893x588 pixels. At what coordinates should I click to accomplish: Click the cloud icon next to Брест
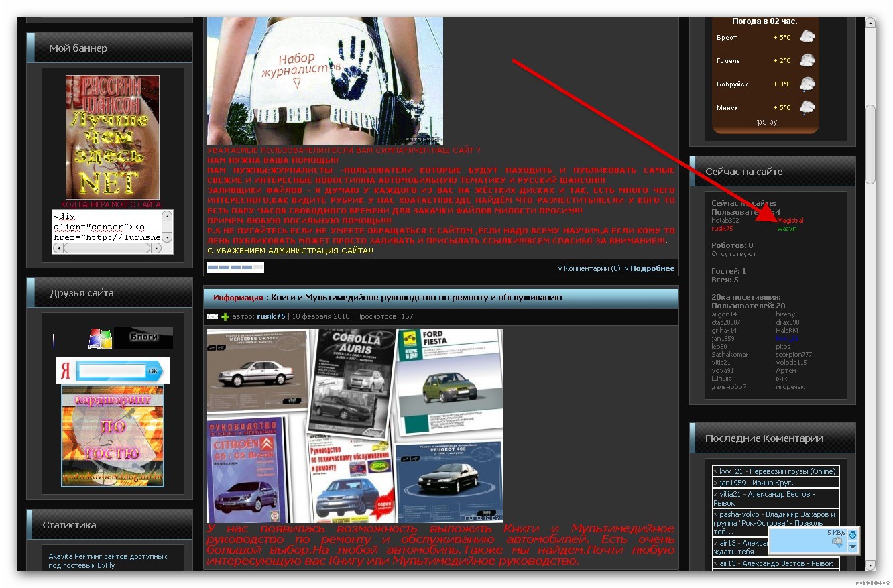click(x=807, y=37)
